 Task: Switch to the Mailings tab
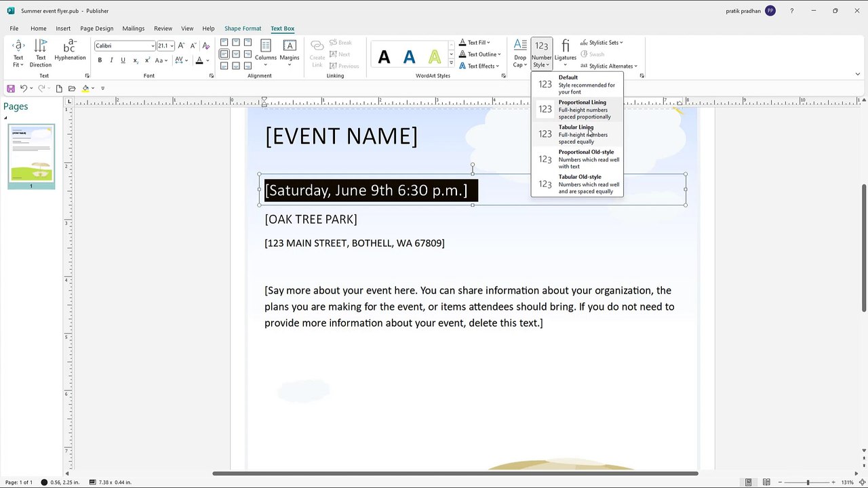click(x=133, y=28)
